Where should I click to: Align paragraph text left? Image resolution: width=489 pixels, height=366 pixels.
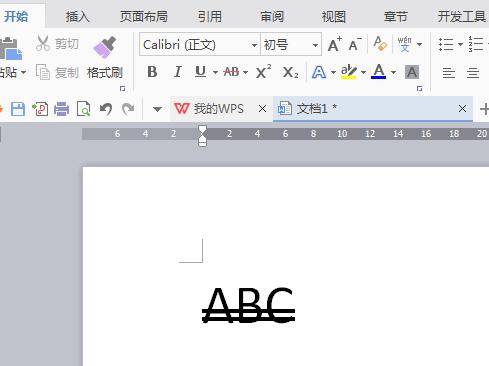click(x=449, y=72)
